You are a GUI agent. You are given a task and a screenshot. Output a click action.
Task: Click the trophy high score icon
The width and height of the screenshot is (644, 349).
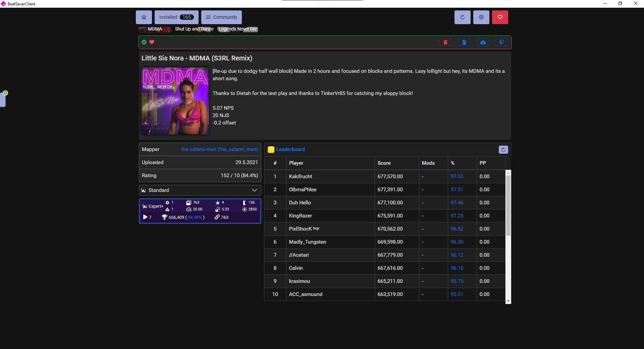pyautogui.click(x=164, y=217)
